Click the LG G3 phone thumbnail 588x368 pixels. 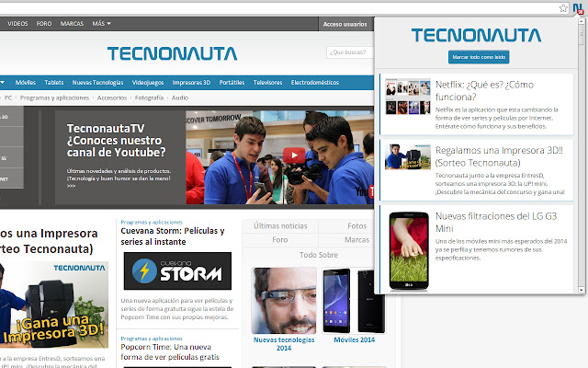click(409, 250)
